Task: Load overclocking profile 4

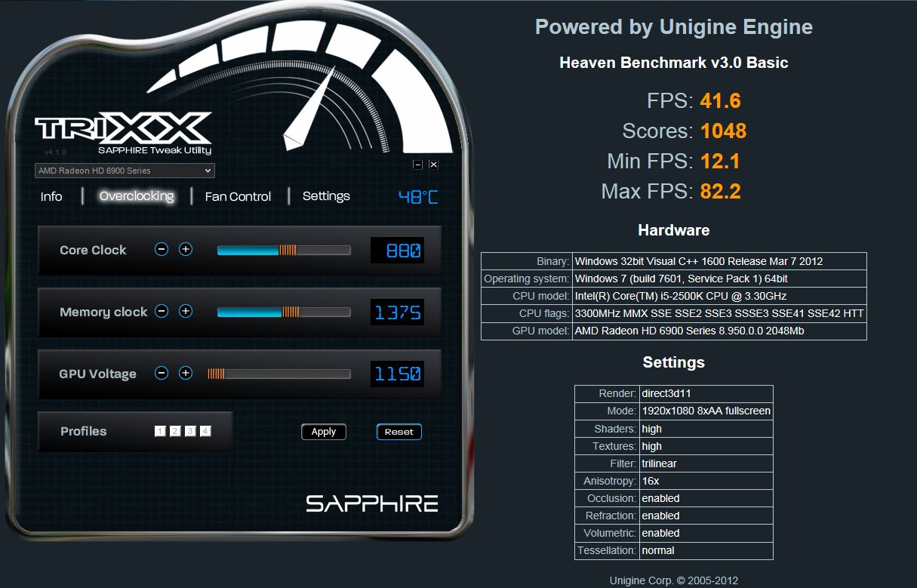Action: pos(205,431)
